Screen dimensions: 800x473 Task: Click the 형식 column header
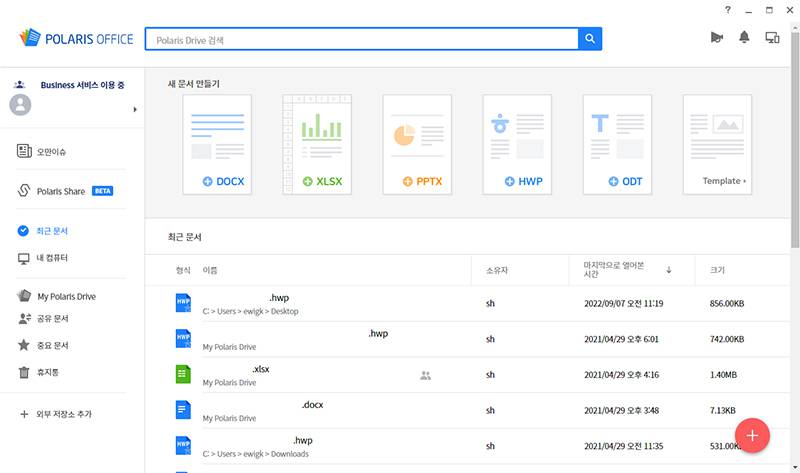click(183, 270)
